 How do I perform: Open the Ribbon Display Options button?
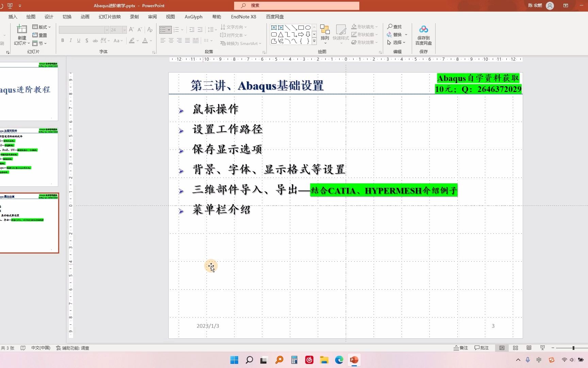(x=566, y=5)
